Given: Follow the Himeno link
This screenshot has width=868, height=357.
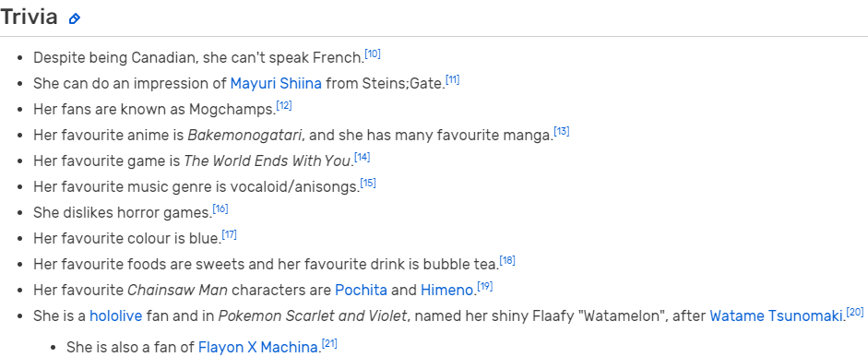Looking at the screenshot, I should click(447, 290).
